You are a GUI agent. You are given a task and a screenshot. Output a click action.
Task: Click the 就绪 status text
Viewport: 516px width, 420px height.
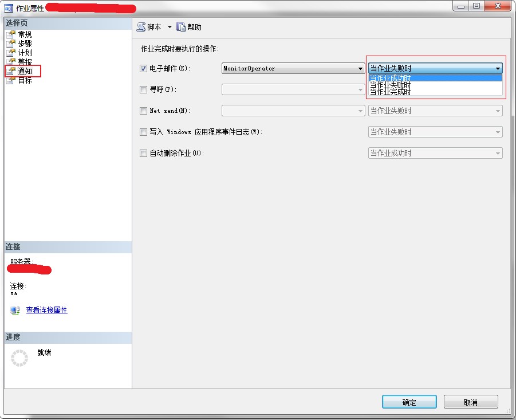pyautogui.click(x=44, y=352)
